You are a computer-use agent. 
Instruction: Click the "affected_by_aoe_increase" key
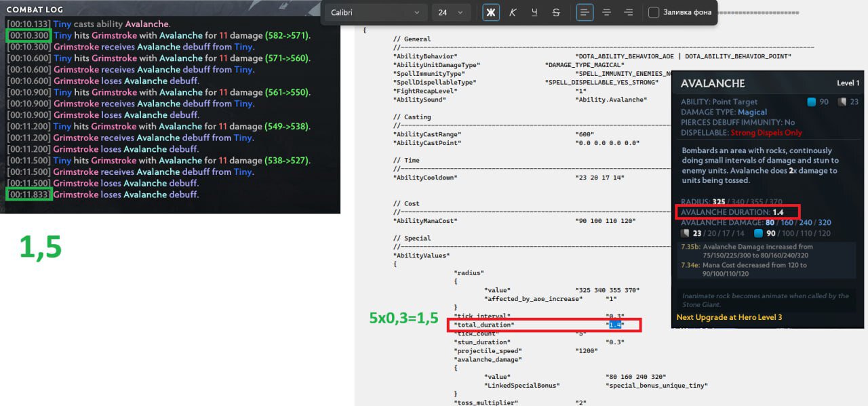pos(534,299)
